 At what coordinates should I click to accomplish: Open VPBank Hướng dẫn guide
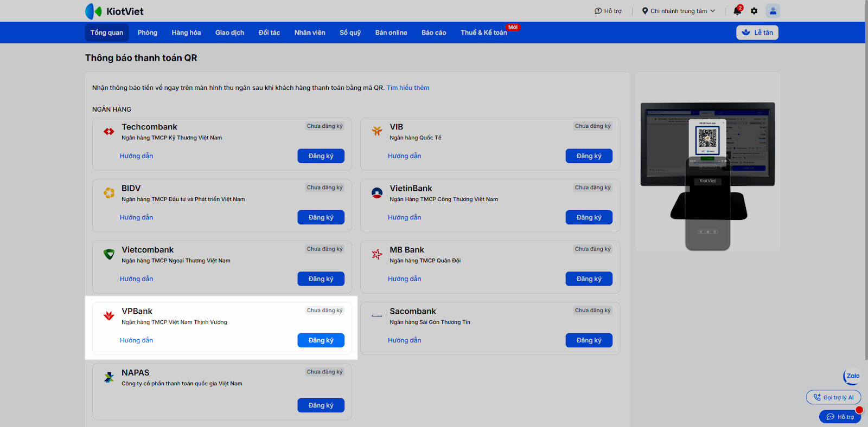coord(137,340)
